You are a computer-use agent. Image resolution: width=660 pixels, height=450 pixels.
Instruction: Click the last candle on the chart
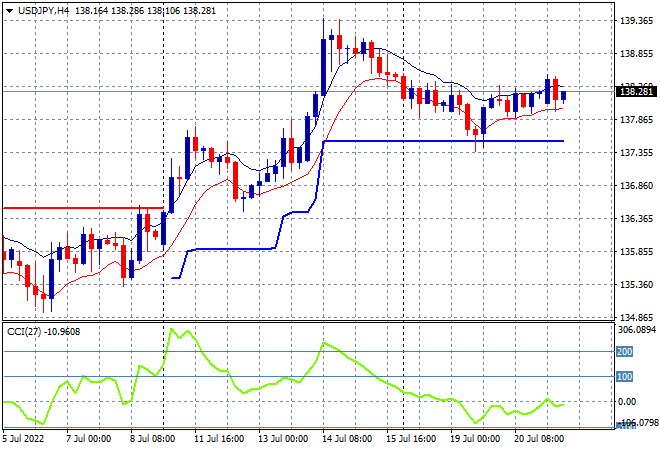(x=563, y=96)
